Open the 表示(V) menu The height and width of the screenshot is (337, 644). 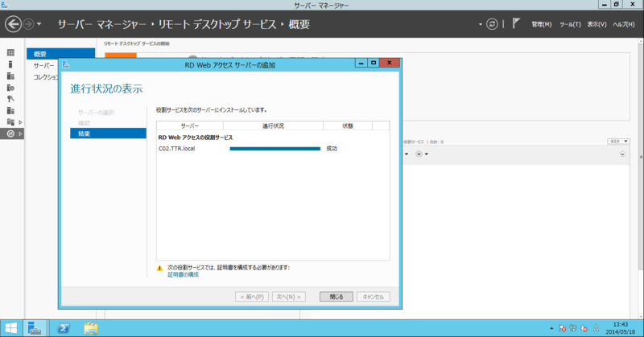click(597, 25)
